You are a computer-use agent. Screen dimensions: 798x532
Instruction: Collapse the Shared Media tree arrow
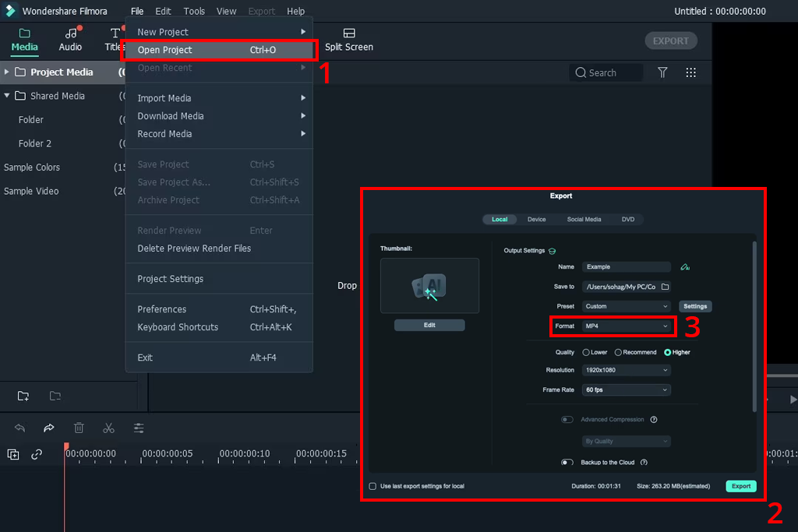click(6, 96)
